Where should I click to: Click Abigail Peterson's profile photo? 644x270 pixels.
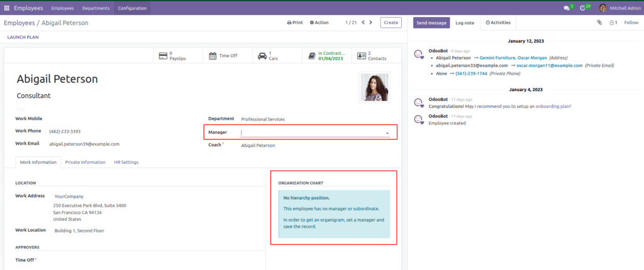374,87
